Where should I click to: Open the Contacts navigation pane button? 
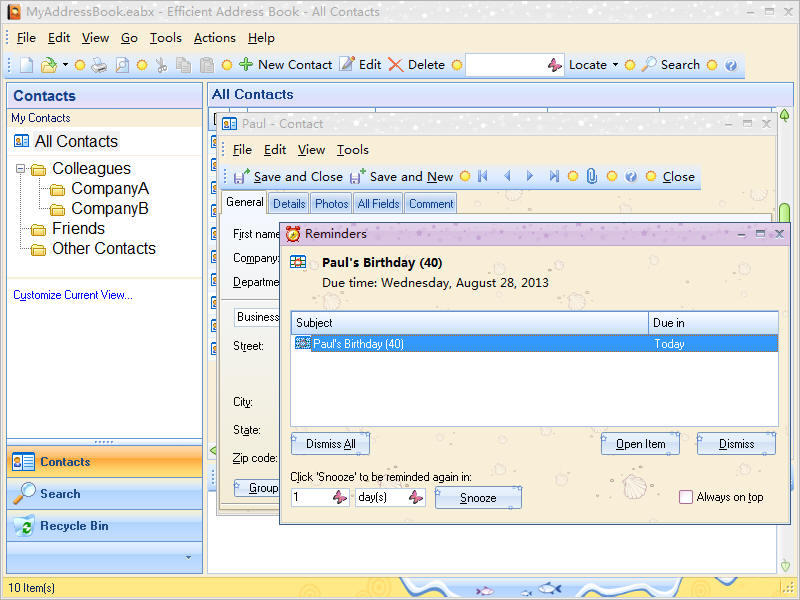point(105,462)
